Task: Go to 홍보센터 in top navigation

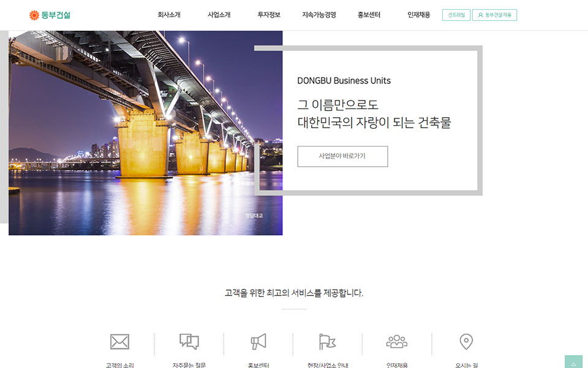Action: pyautogui.click(x=369, y=15)
